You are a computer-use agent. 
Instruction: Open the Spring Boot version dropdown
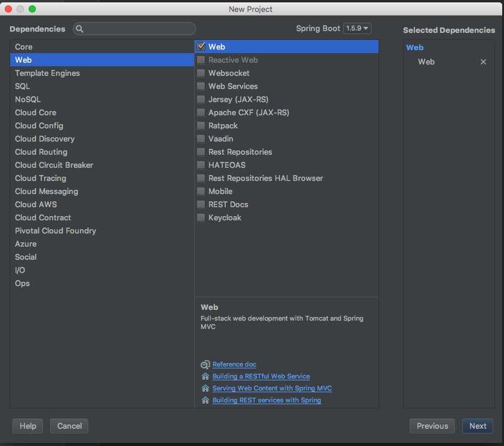click(357, 28)
